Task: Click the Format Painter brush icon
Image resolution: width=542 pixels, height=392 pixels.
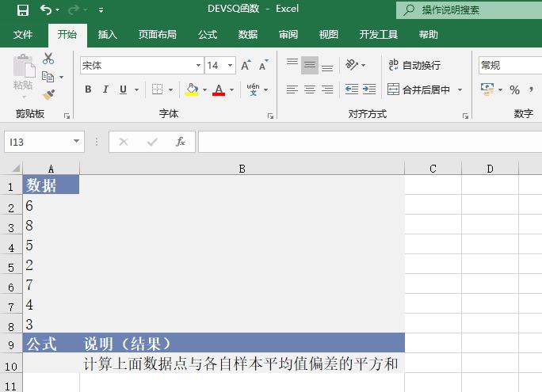Action: click(48, 95)
